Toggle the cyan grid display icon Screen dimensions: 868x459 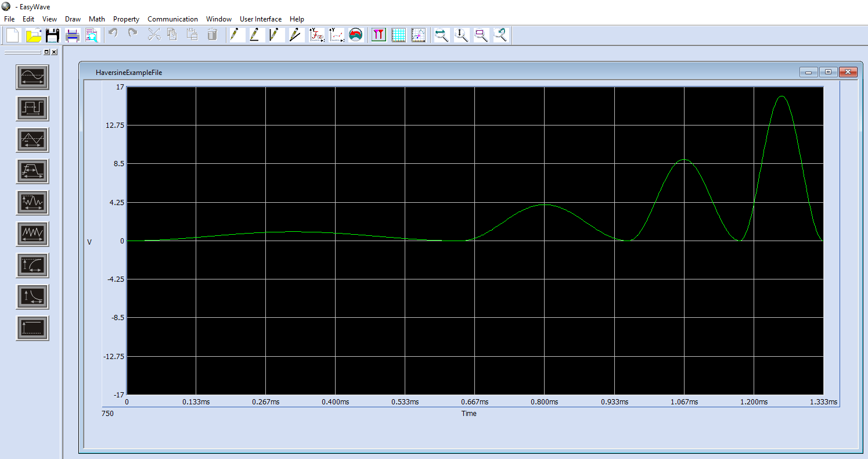point(398,35)
